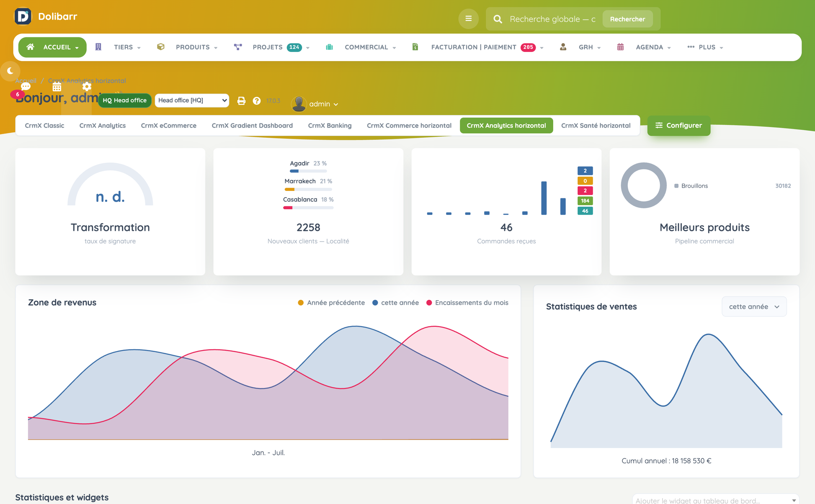Click the blue 2 order status badge
The width and height of the screenshot is (815, 504).
pos(585,171)
